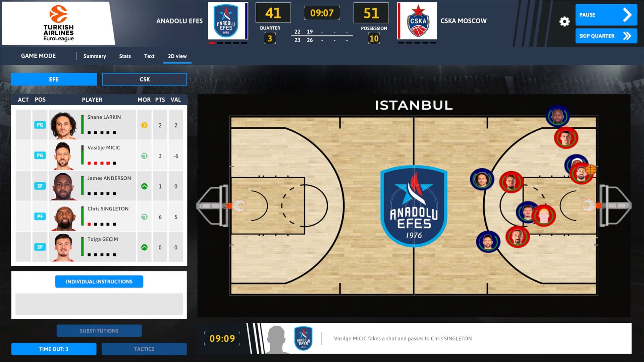
Task: Open Individual Instructions
Action: coord(99,281)
